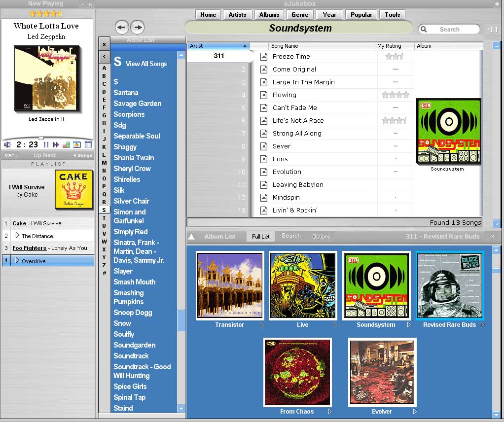The width and height of the screenshot is (504, 422).
Task: Switch to Full List tab
Action: pos(261,237)
